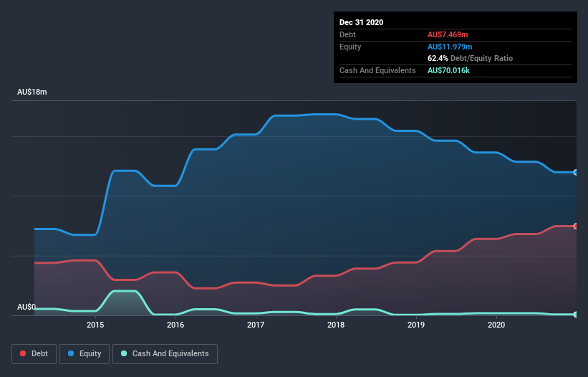Click the tooltip Cash And Equivalents label
Screen dimensions: 588x377
[x=377, y=70]
